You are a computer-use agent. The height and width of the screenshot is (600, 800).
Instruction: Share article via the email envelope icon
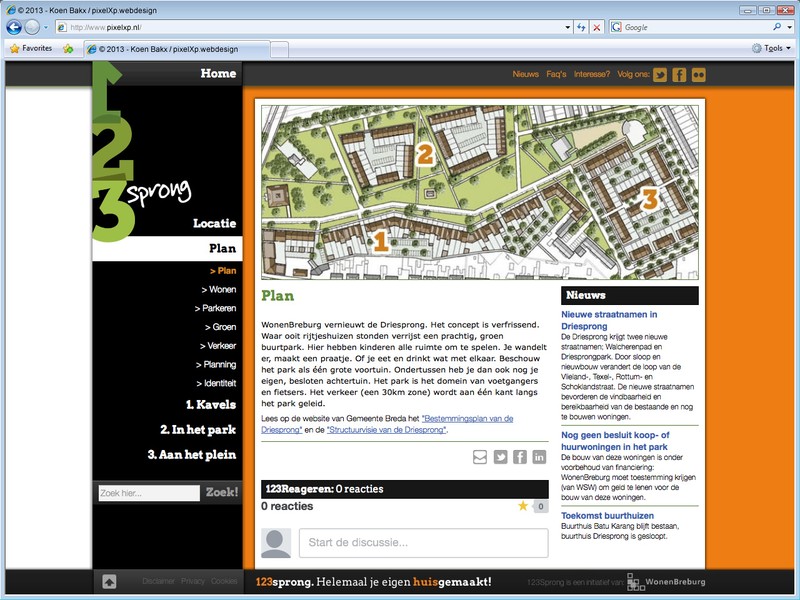480,457
